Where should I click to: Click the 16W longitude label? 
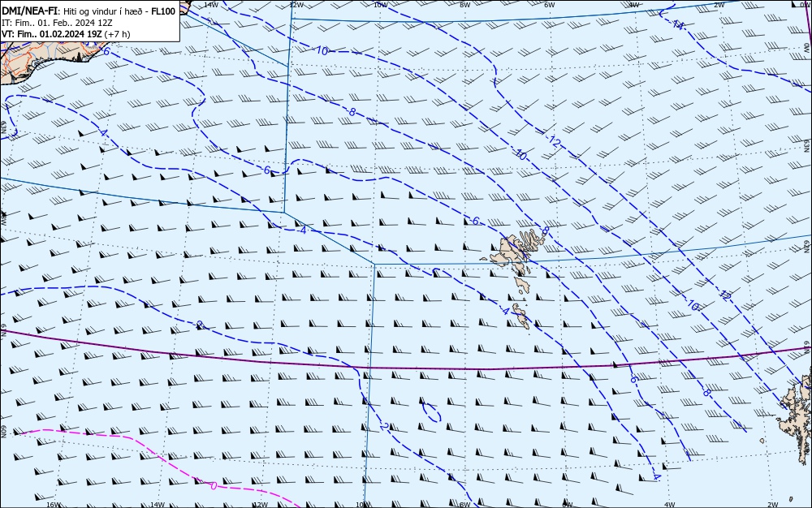tap(54, 505)
